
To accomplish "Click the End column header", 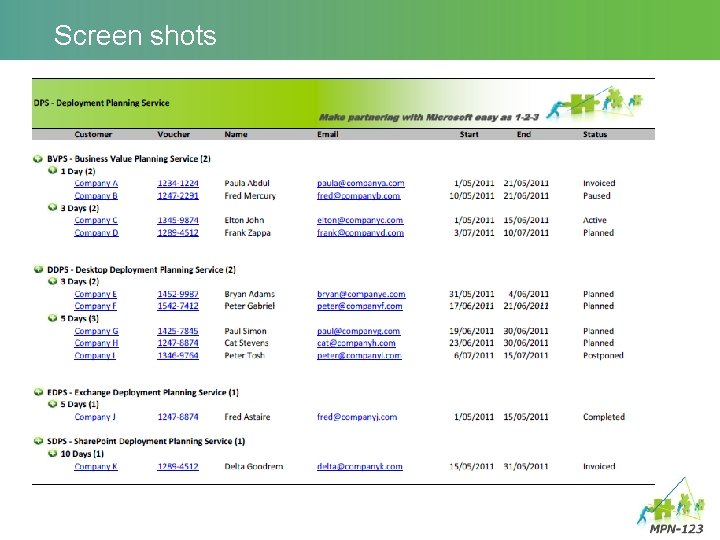I will 524,134.
